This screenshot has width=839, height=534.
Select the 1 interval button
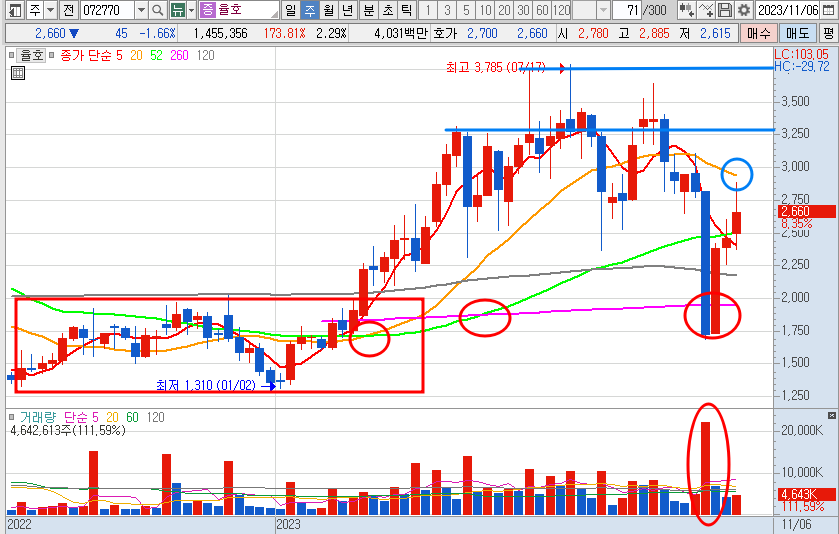[x=428, y=10]
